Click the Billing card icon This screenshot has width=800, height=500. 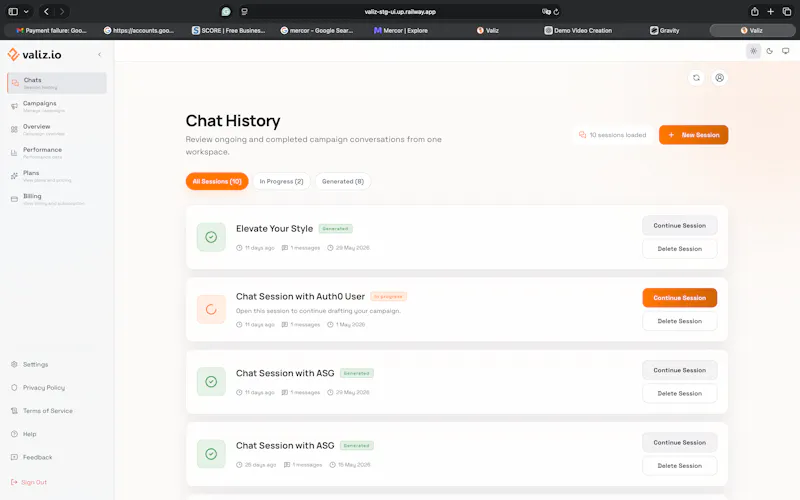click(x=14, y=199)
